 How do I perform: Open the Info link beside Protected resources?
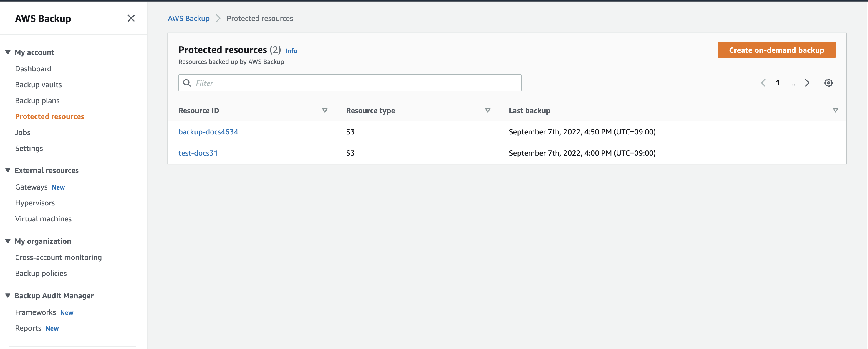point(291,51)
